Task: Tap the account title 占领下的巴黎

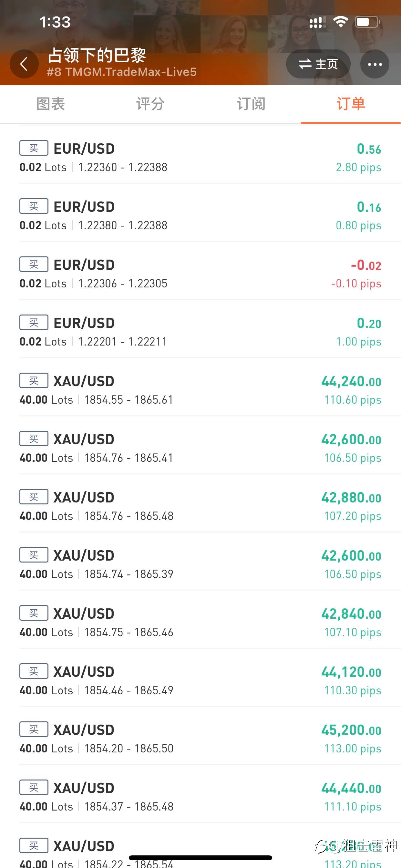Action: [x=97, y=55]
